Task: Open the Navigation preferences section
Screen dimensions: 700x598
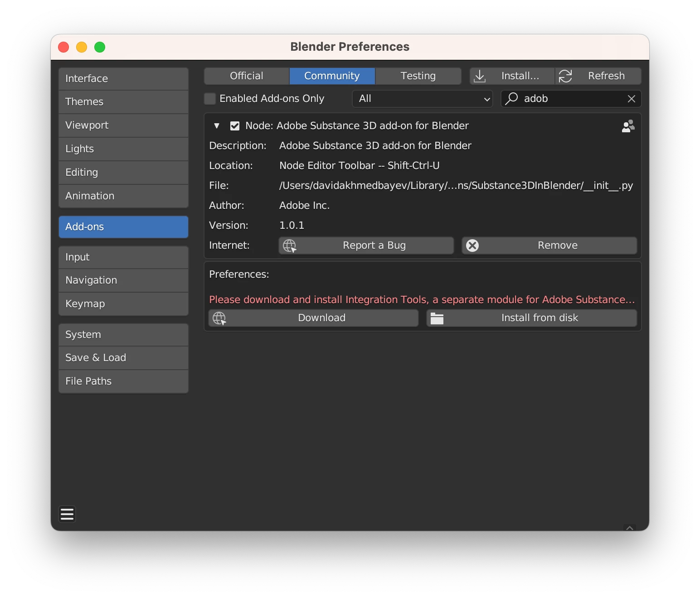Action: (123, 280)
